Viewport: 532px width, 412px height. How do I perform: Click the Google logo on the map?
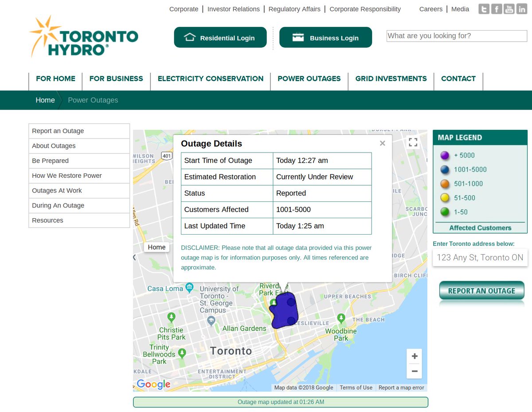coord(153,384)
